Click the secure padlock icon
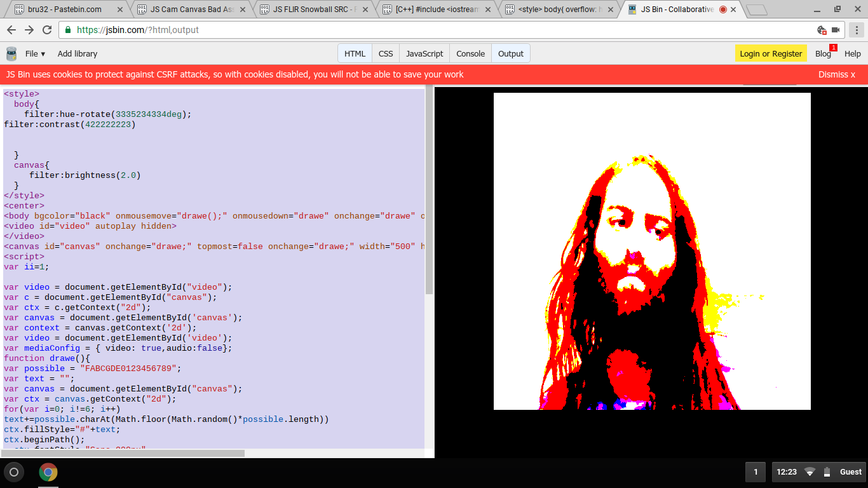This screenshot has height=488, width=868. (67, 30)
